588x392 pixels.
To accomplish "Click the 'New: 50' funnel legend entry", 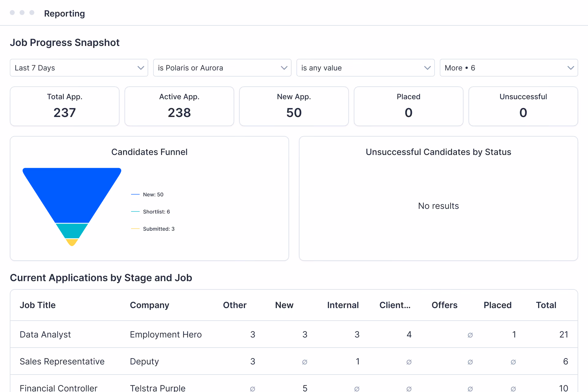I will (147, 194).
